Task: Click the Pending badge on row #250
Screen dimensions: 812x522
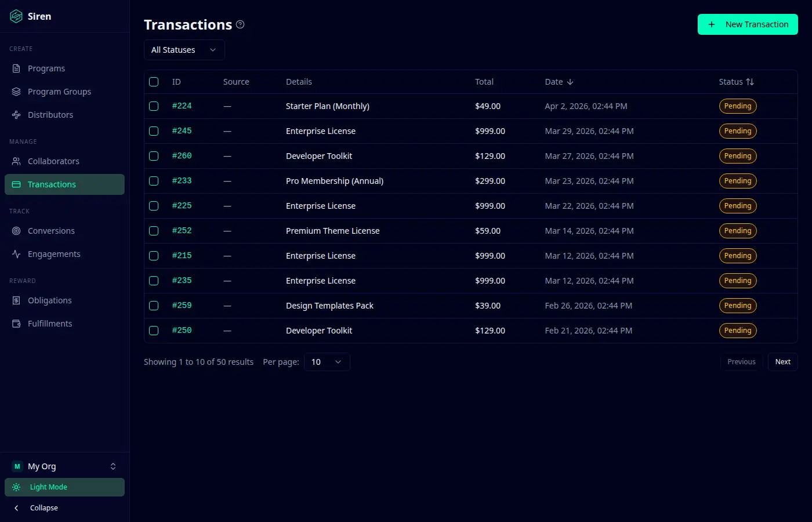Action: click(x=738, y=331)
